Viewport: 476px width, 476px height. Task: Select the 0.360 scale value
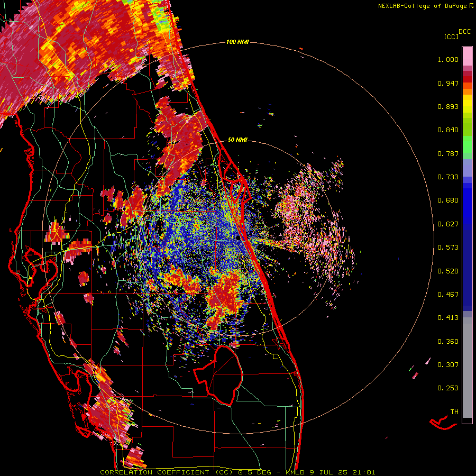tap(448, 341)
